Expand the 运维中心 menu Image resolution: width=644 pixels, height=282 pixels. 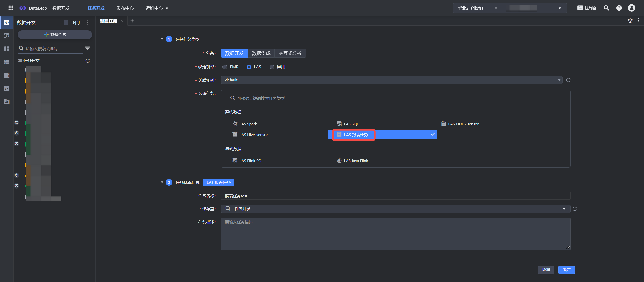click(x=157, y=8)
